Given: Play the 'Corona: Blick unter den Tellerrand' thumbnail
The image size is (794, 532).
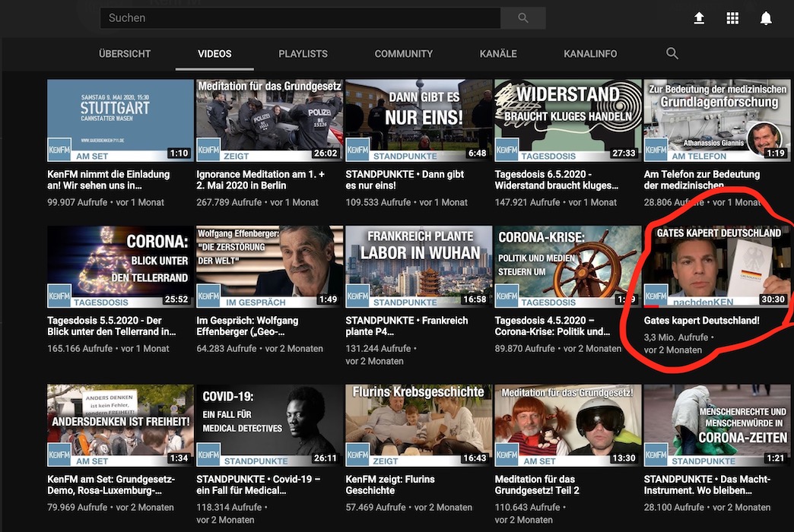Looking at the screenshot, I should pyautogui.click(x=120, y=266).
